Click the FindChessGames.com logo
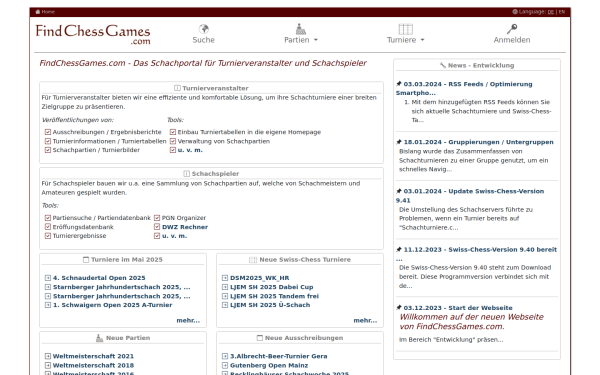Viewport: 600px width, 375px height. tap(93, 34)
